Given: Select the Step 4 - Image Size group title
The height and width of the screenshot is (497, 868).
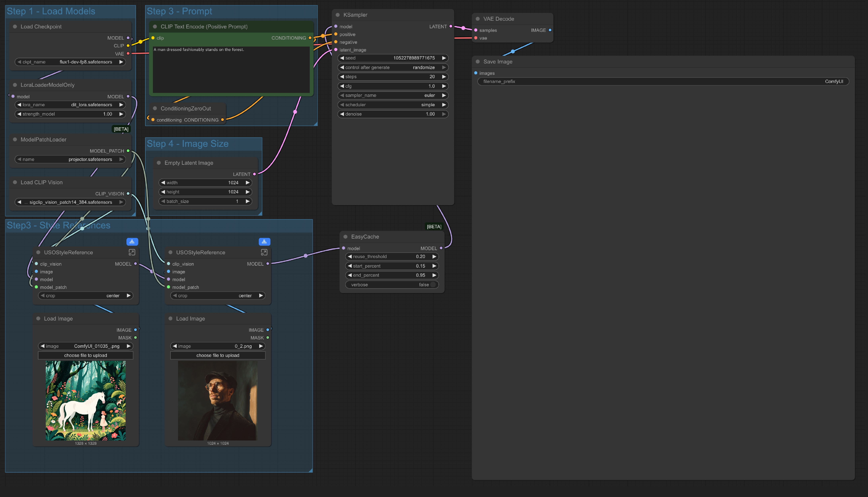Looking at the screenshot, I should (x=188, y=144).
